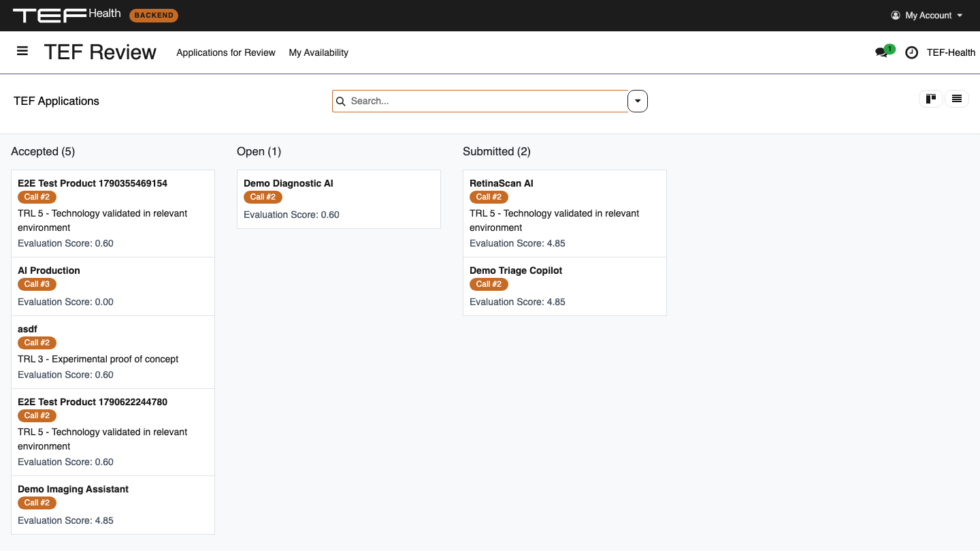
Task: Click the clock history icon
Action: click(x=912, y=52)
